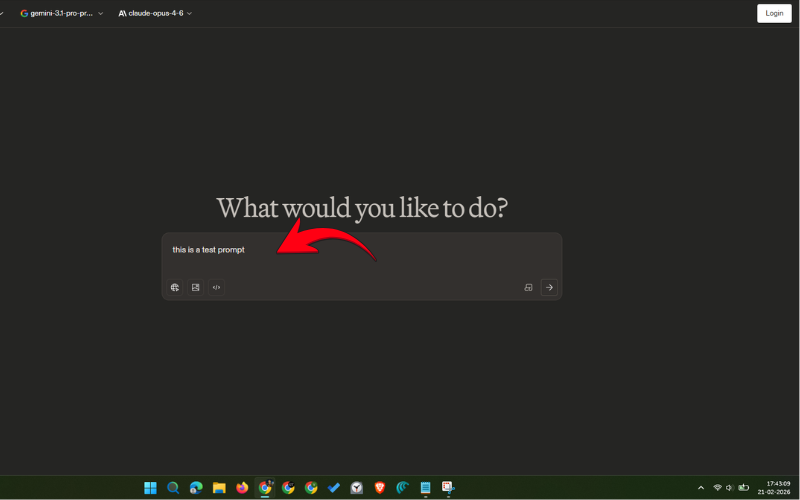Click the image generation icon

(196, 287)
